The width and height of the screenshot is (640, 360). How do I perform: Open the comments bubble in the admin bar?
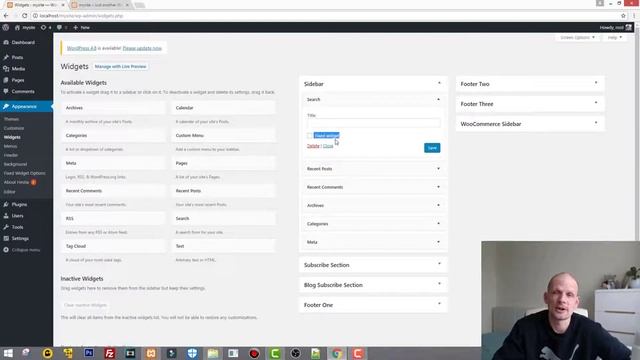[62, 27]
